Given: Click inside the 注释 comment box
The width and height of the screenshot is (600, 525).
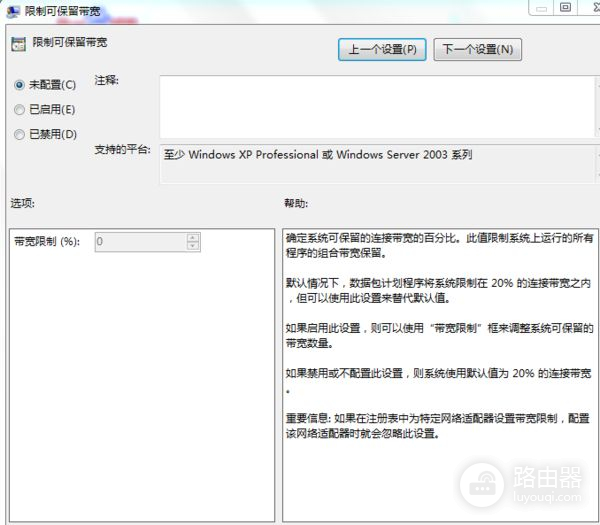Looking at the screenshot, I should pos(377,107).
